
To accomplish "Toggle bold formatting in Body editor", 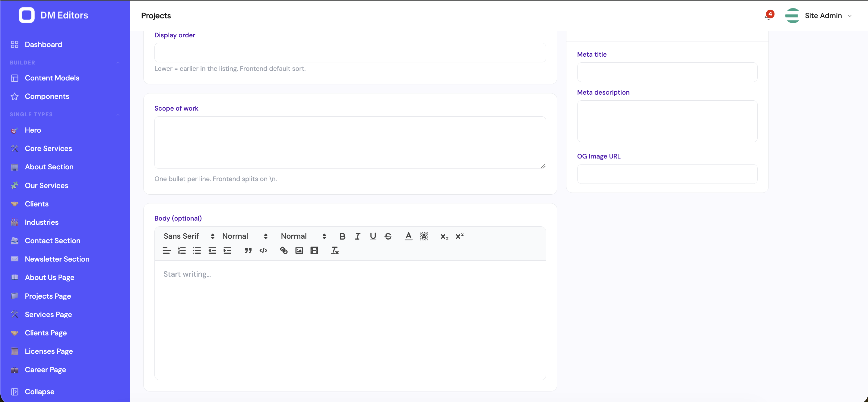I will 342,236.
